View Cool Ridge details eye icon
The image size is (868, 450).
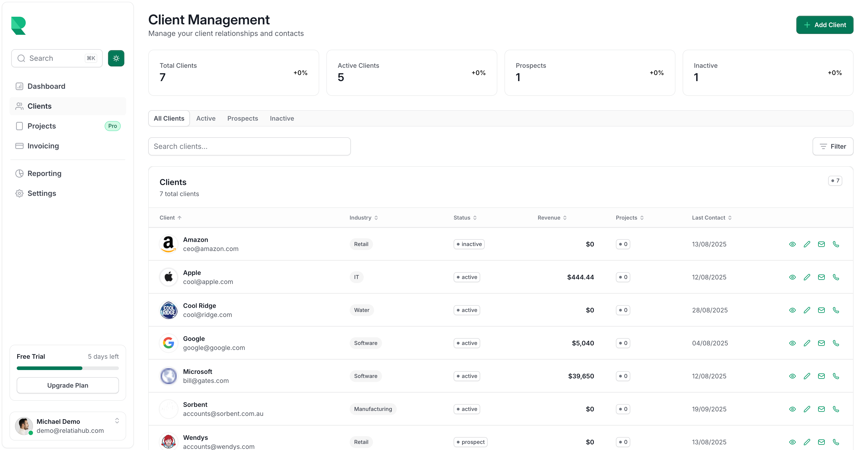point(793,310)
